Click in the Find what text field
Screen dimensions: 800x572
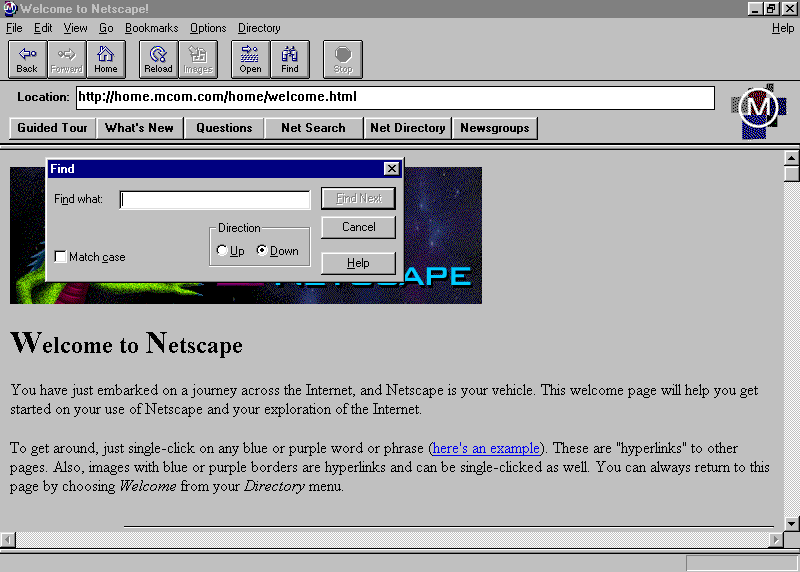tap(215, 200)
